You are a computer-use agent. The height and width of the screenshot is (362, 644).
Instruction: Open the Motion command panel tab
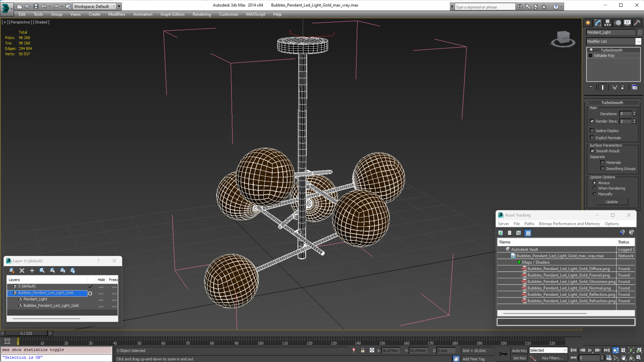[x=618, y=23]
